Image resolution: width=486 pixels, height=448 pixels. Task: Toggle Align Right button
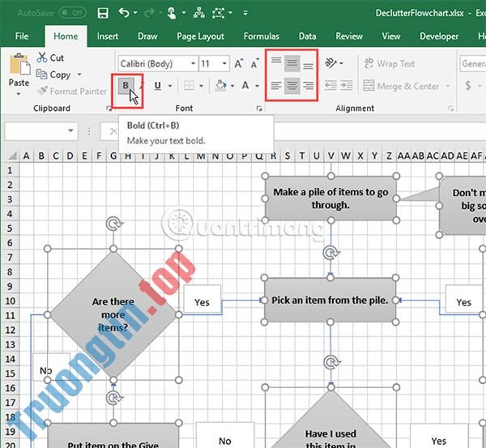pyautogui.click(x=308, y=86)
